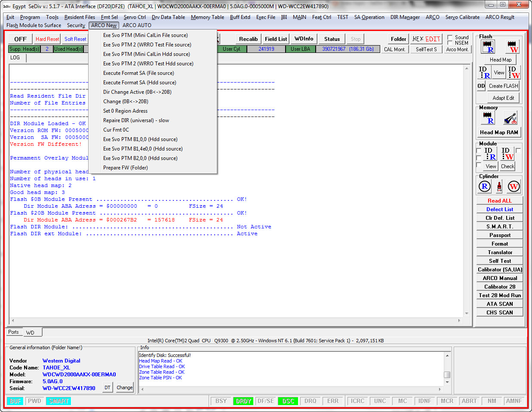This screenshot has width=532, height=412.
Task: Open the DIR Manager menu
Action: click(405, 17)
